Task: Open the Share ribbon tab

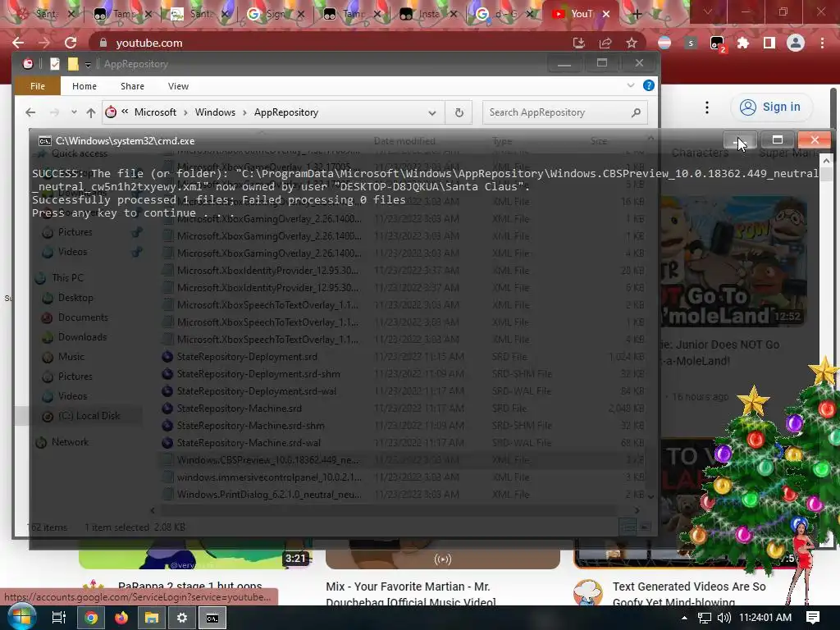Action: click(132, 86)
